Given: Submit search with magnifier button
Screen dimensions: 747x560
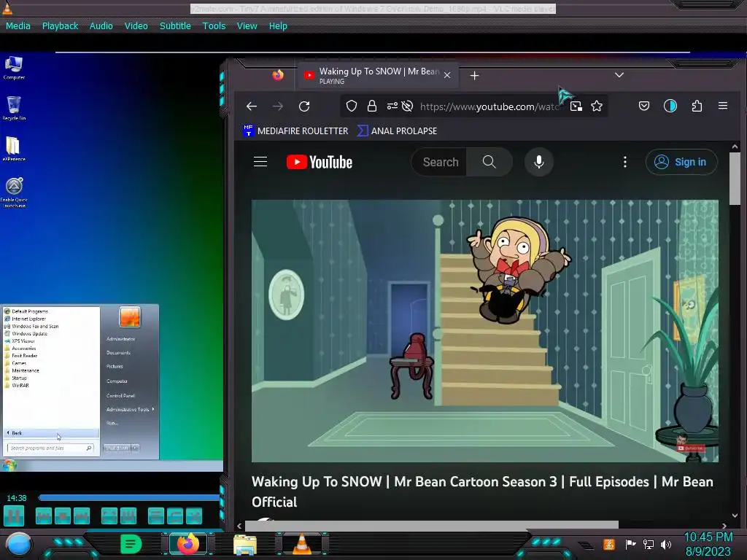Looking at the screenshot, I should click(x=489, y=162).
